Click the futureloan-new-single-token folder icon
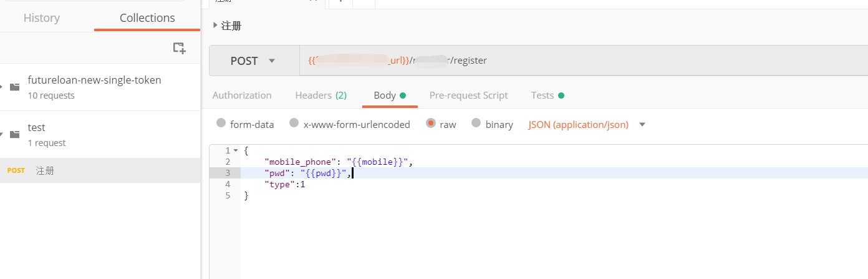Image resolution: width=868 pixels, height=279 pixels. [x=14, y=87]
